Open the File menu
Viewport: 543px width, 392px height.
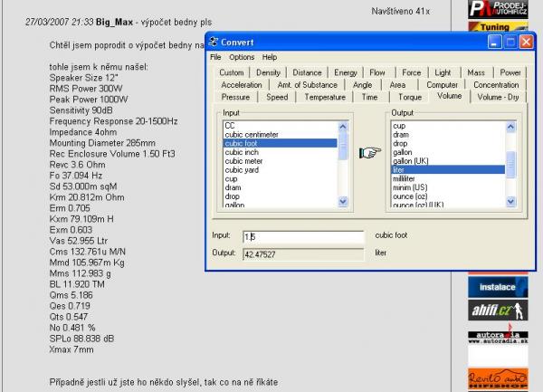click(x=215, y=57)
